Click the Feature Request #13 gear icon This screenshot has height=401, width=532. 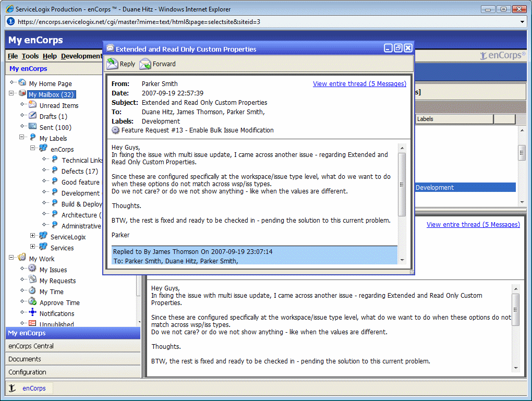(116, 130)
